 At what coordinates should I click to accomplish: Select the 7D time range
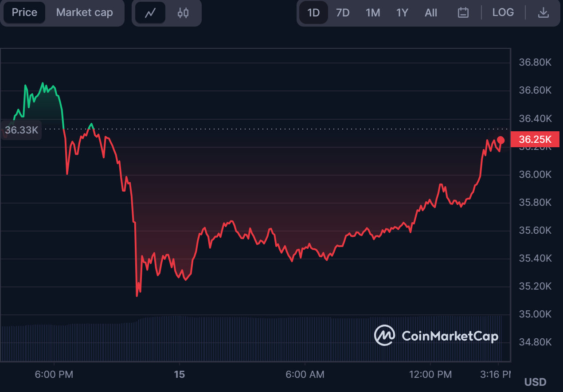point(343,13)
